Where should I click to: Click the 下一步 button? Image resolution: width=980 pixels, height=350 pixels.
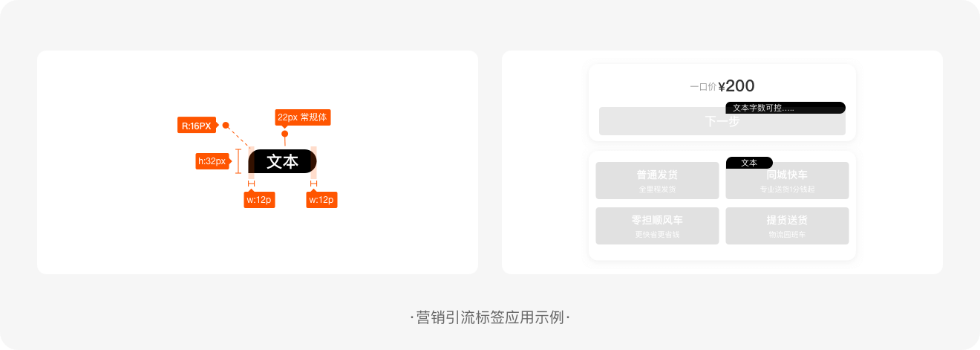click(722, 121)
